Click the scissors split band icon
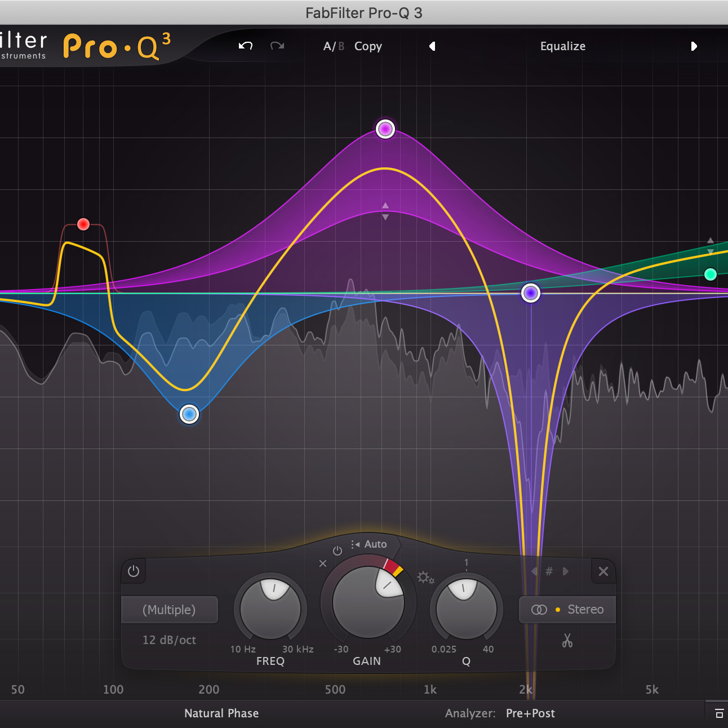The image size is (728, 728). pos(567,641)
